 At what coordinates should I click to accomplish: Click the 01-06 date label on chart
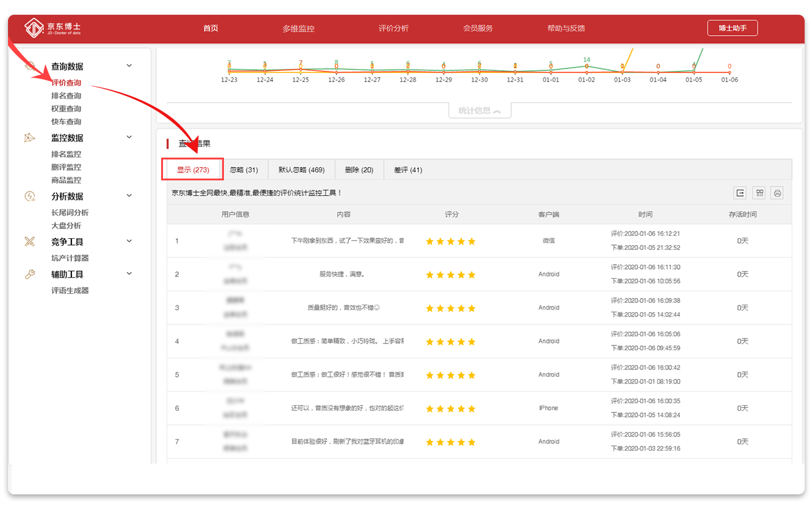[x=730, y=80]
